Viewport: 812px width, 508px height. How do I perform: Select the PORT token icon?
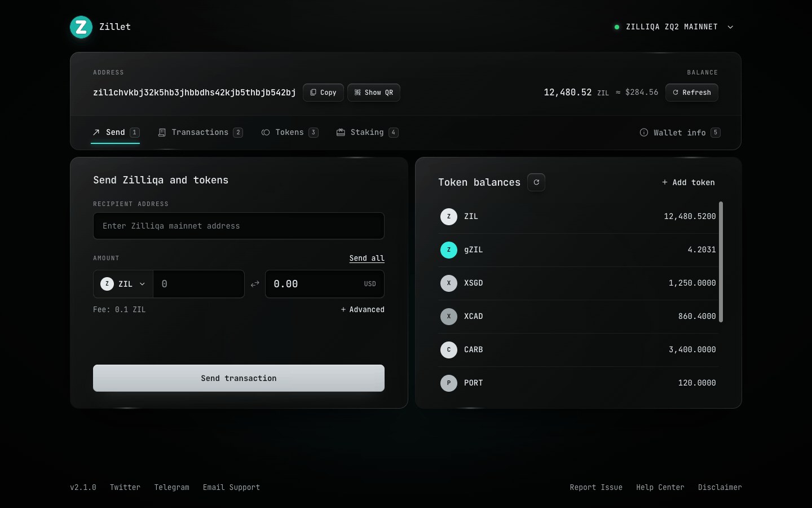[x=449, y=383]
